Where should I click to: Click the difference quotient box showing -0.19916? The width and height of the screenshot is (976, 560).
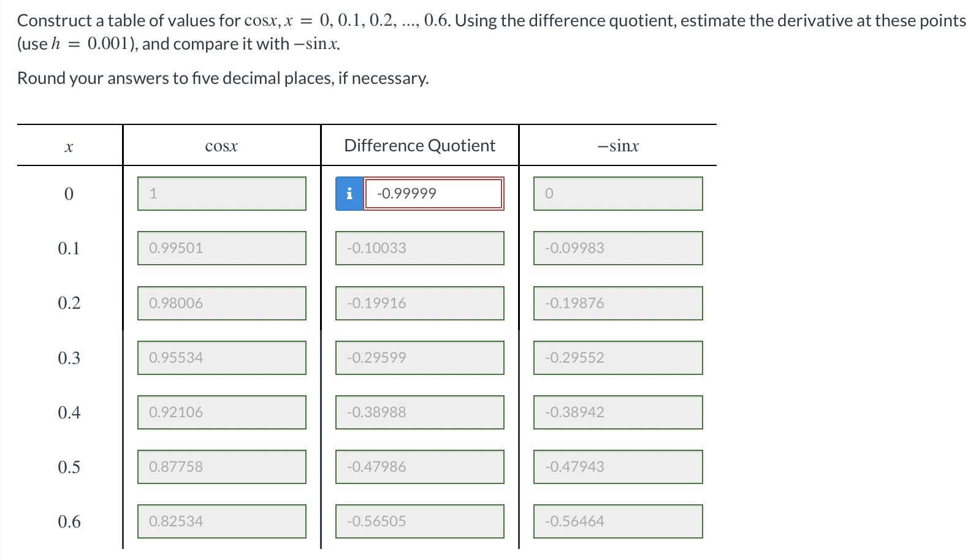[x=420, y=303]
